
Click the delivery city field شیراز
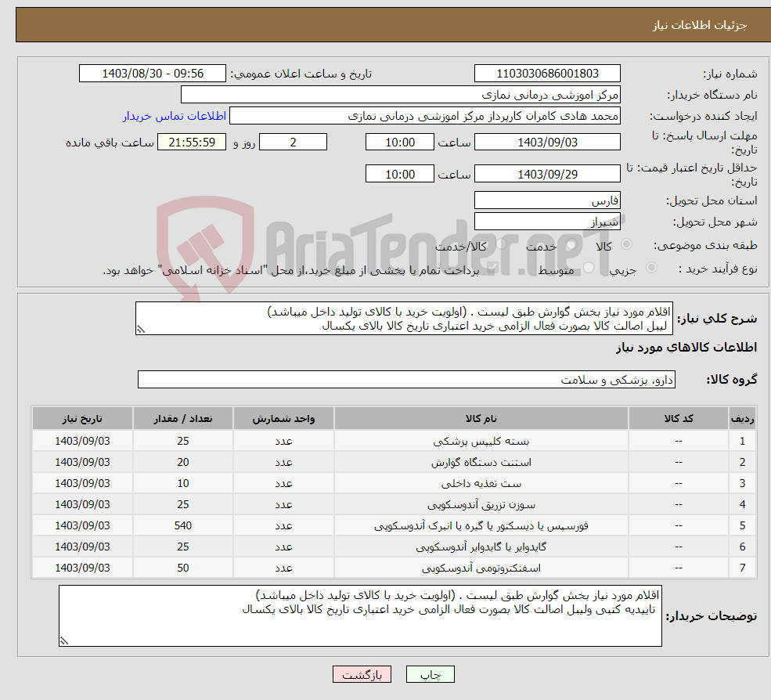(547, 222)
